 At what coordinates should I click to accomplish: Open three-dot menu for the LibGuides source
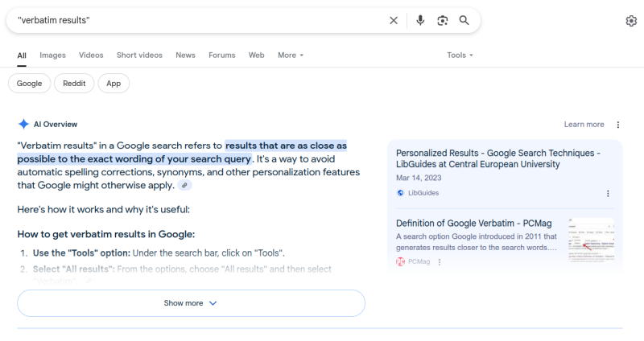coord(608,194)
